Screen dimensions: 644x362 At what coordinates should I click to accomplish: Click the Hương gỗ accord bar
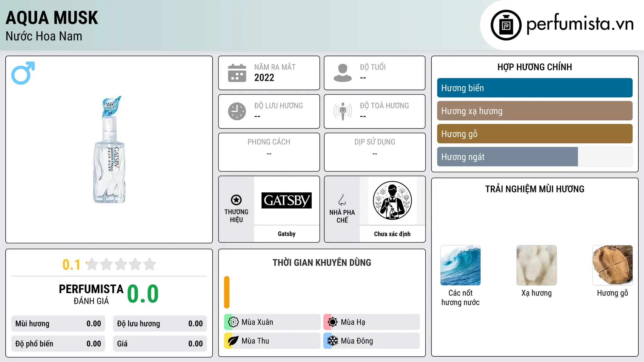tap(535, 134)
